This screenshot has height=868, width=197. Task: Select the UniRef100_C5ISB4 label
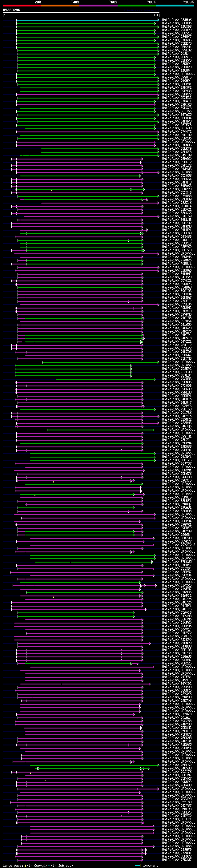pyautogui.click(x=176, y=568)
